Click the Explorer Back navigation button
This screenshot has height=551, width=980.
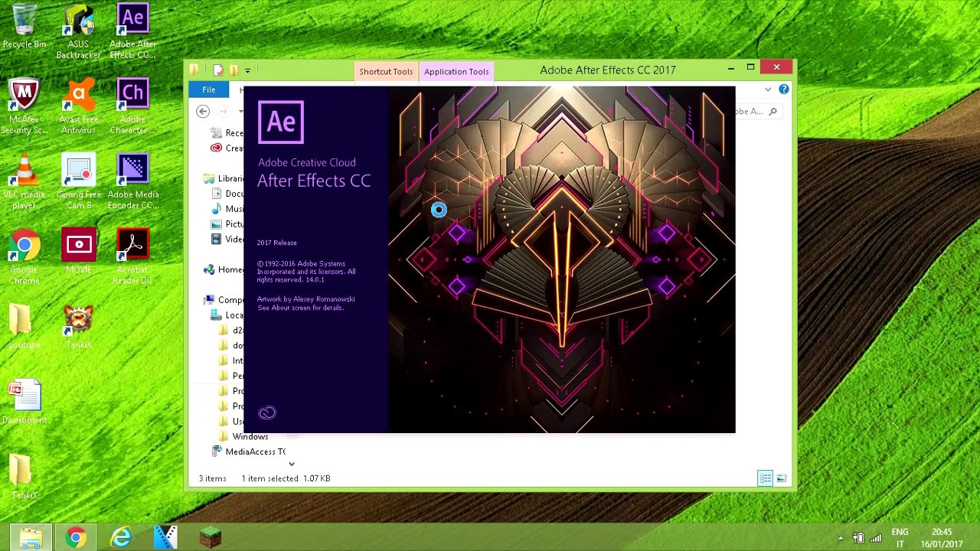click(203, 112)
